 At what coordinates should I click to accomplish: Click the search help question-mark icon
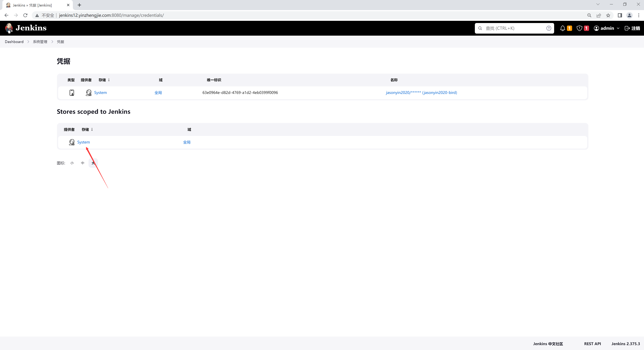click(x=548, y=28)
